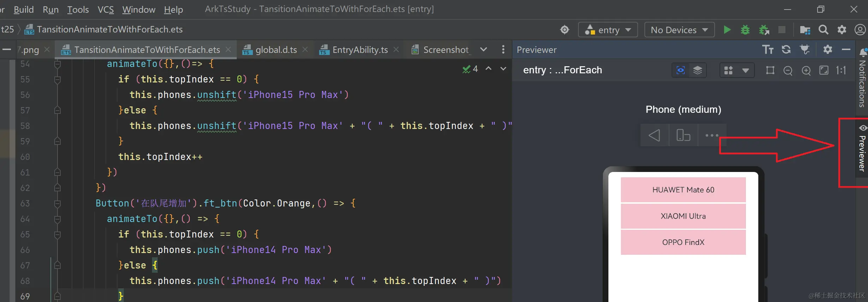Open the user account avatar icon

click(x=860, y=30)
